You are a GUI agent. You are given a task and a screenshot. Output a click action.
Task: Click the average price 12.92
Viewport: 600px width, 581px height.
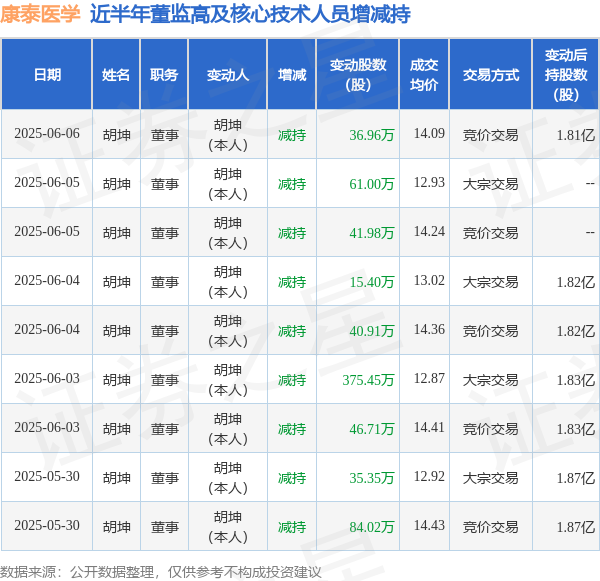coord(429,476)
